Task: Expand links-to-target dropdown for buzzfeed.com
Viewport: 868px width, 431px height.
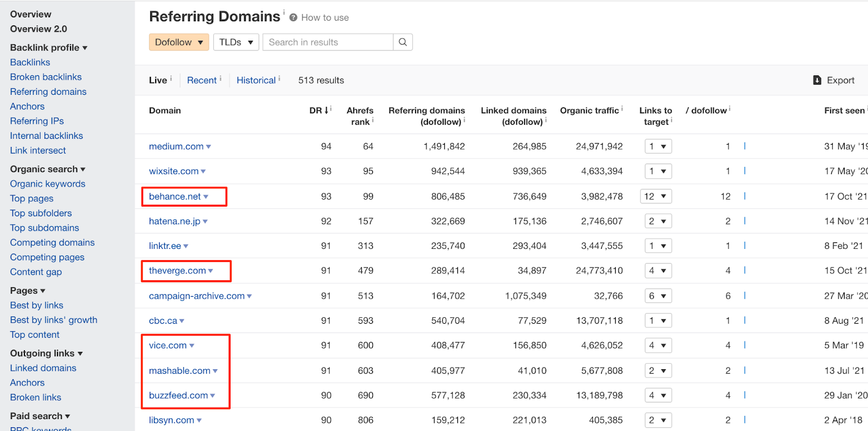Action: [x=658, y=396]
